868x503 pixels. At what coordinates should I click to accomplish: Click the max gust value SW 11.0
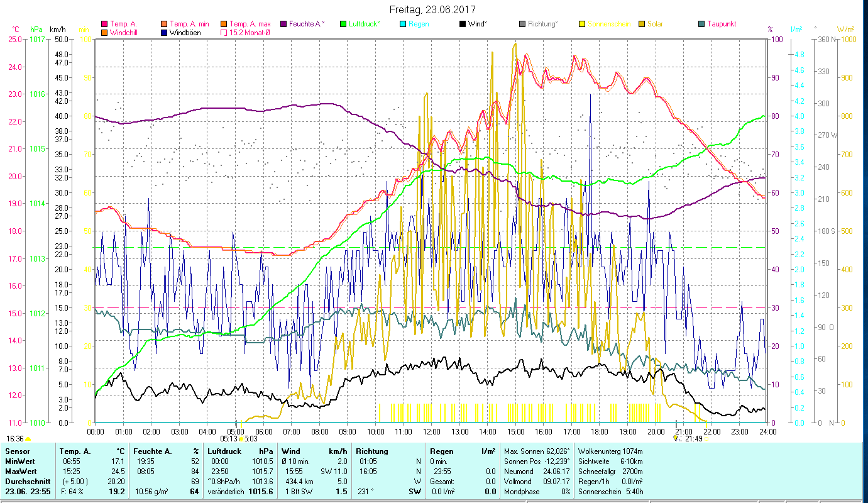pos(333,472)
